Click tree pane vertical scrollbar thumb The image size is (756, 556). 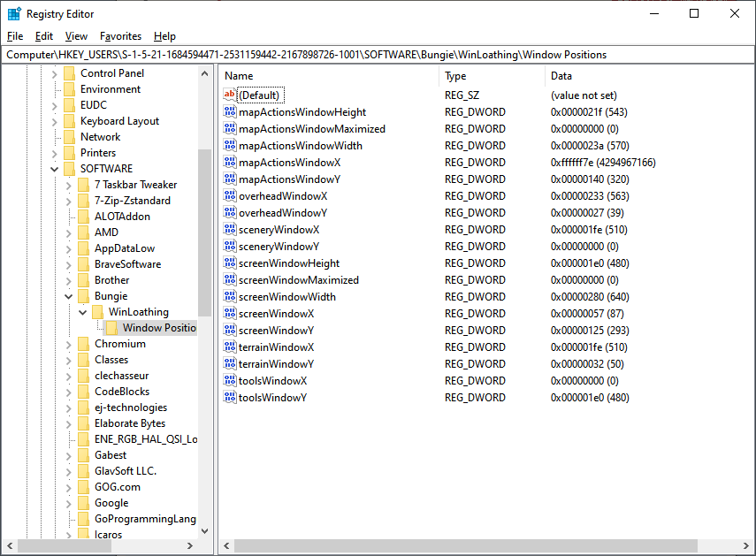pos(204,232)
